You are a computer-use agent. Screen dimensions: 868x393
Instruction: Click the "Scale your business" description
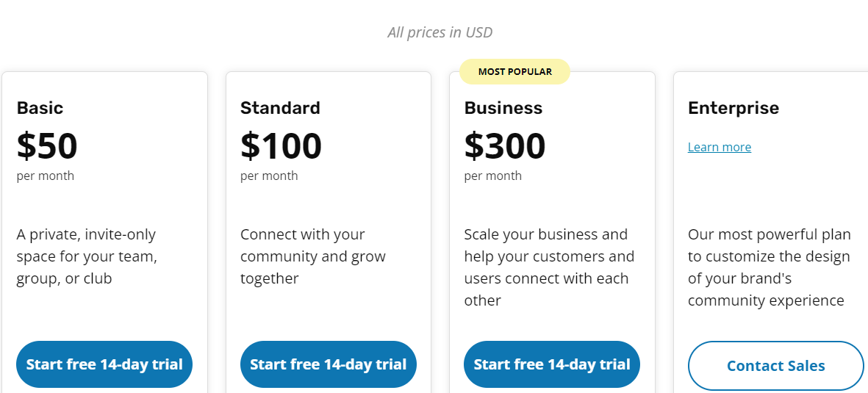549,267
